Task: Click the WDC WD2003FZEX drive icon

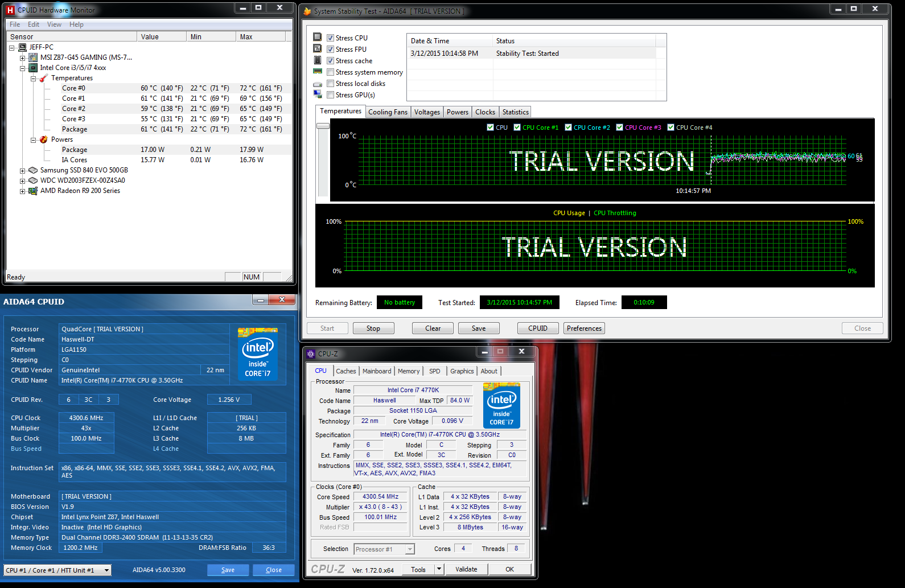Action: tap(33, 180)
